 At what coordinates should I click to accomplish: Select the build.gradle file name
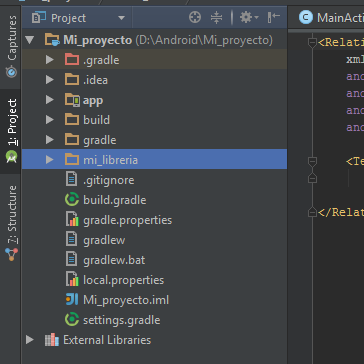click(x=115, y=200)
